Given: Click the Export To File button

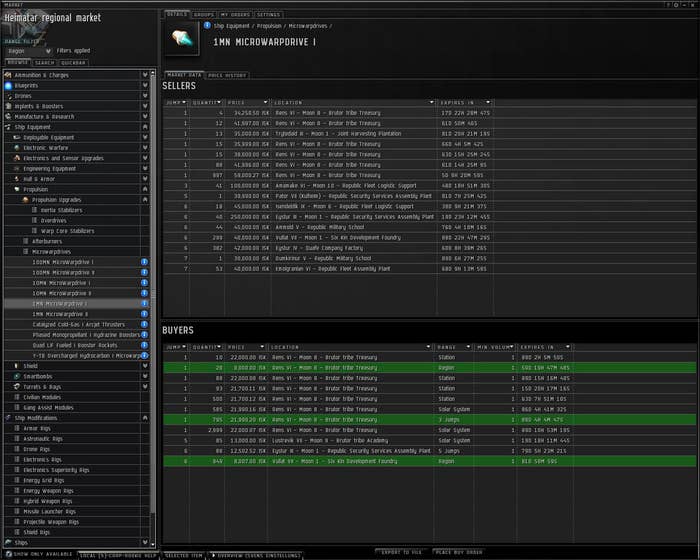Looking at the screenshot, I should [x=401, y=552].
